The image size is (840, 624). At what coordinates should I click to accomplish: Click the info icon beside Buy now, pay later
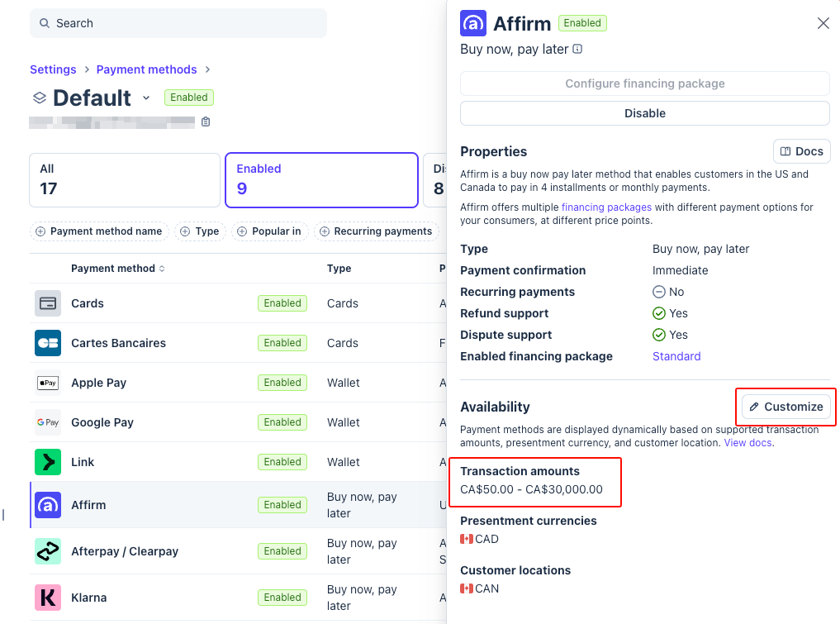coord(577,50)
